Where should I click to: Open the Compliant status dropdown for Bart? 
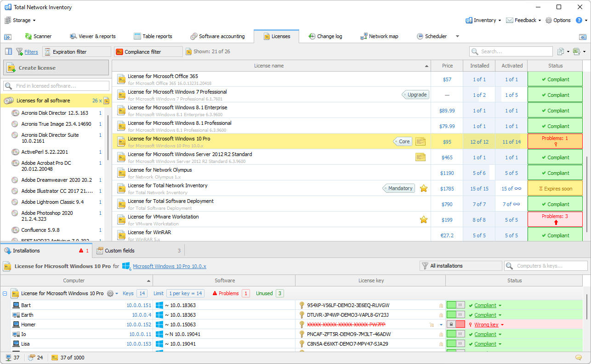tap(500, 306)
